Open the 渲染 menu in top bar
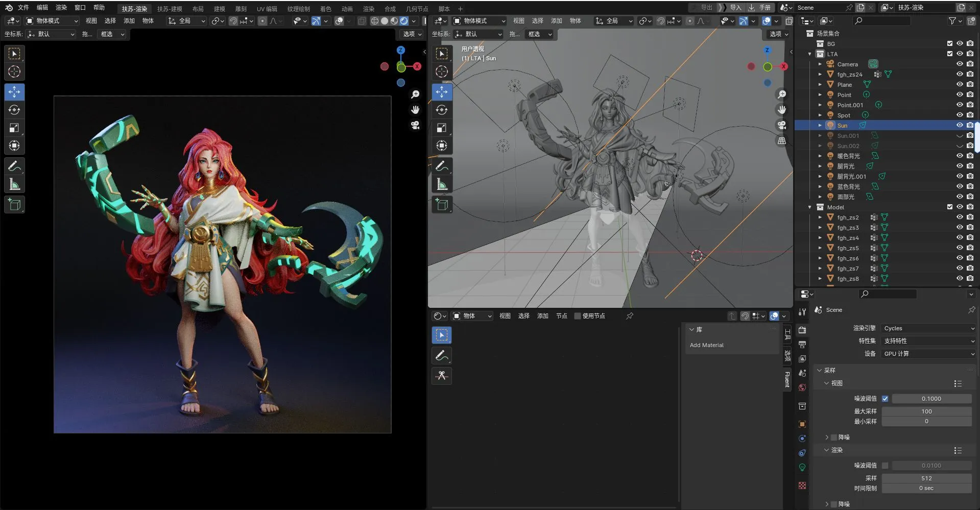This screenshot has width=980, height=510. (61, 8)
